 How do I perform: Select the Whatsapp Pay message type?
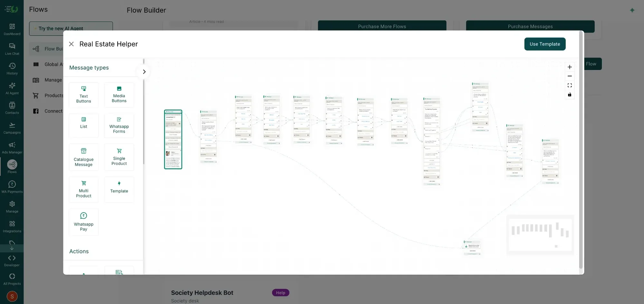[x=84, y=222]
